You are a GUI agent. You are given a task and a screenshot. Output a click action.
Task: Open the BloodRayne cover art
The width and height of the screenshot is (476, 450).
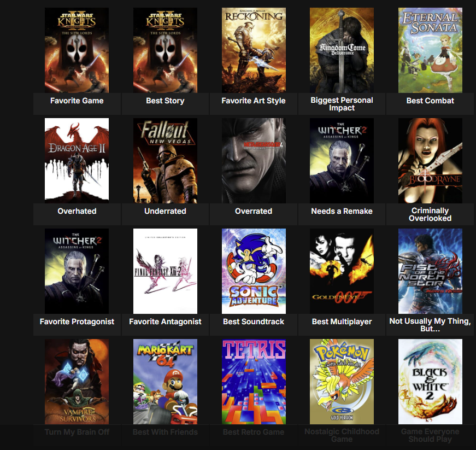(430, 161)
